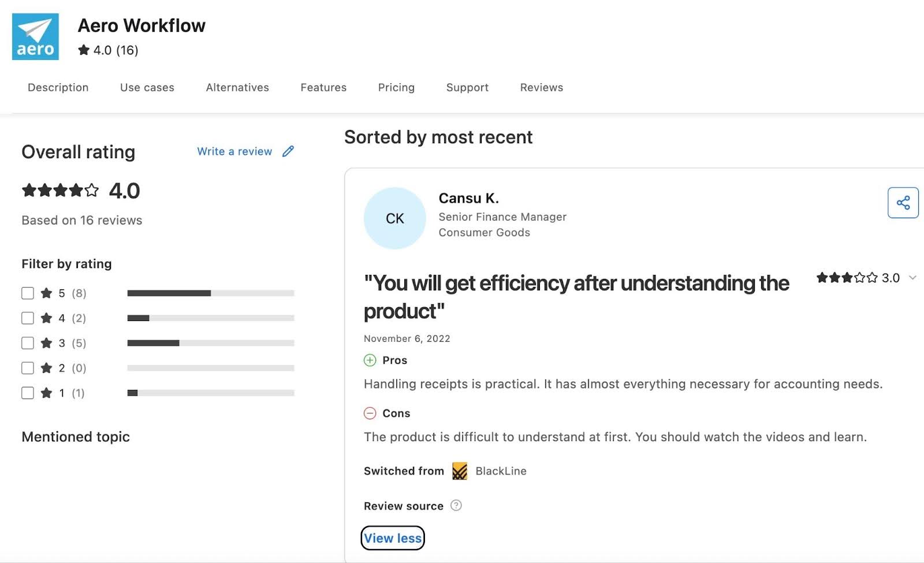The height and width of the screenshot is (563, 924).
Task: Click the question mark beside Review source
Action: click(x=456, y=505)
